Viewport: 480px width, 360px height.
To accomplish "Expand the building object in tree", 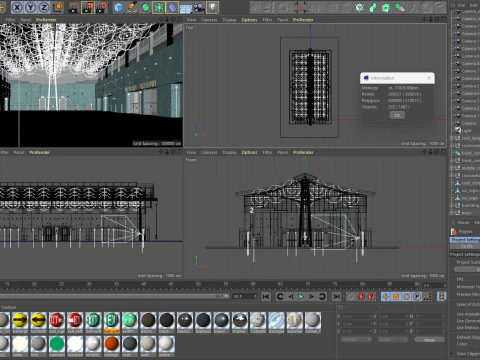I will point(452,206).
